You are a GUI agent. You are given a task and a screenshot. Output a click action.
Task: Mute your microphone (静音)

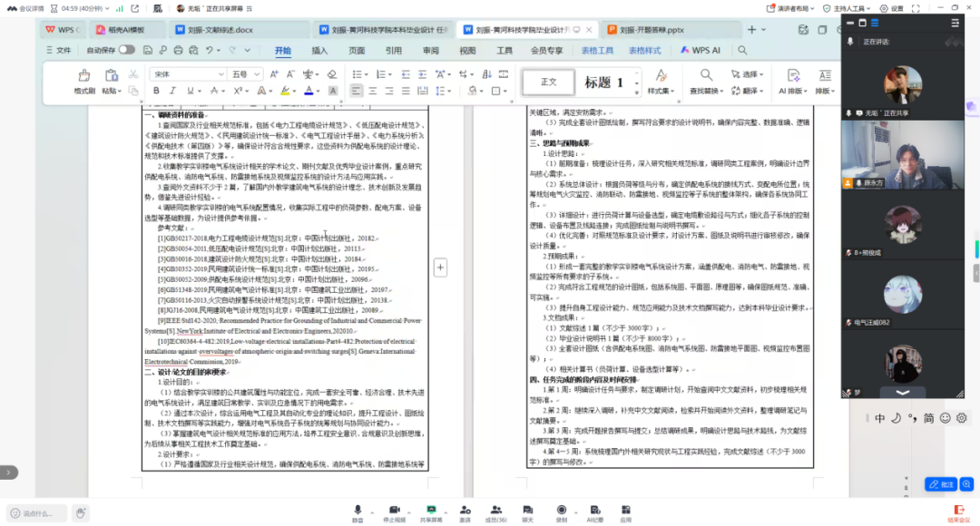click(359, 511)
